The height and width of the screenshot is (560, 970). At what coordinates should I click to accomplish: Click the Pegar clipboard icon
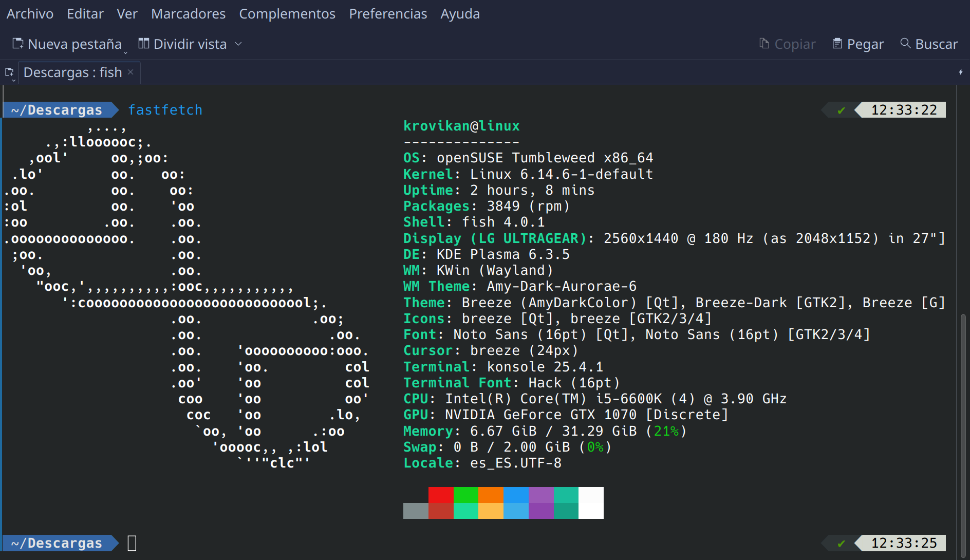(x=837, y=44)
